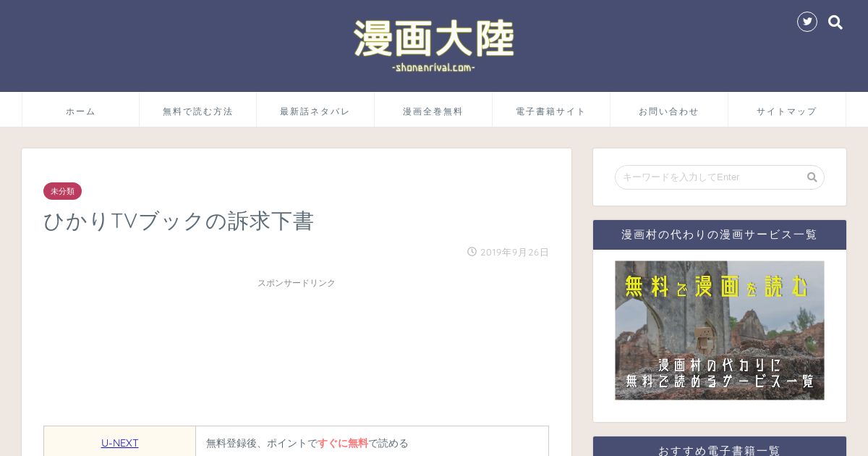Image resolution: width=868 pixels, height=456 pixels.
Task: Go to the 最新話ネタバレ menu item
Action: (x=315, y=110)
